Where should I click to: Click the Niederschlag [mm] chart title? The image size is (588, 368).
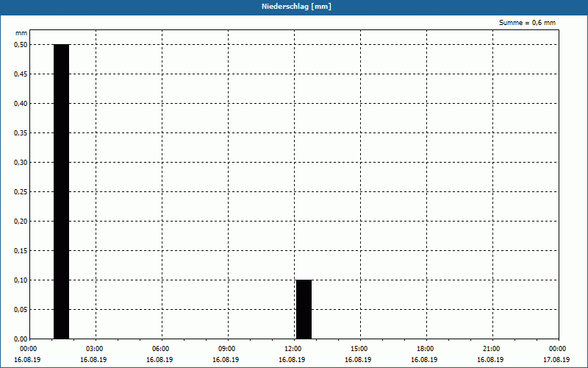tap(296, 7)
